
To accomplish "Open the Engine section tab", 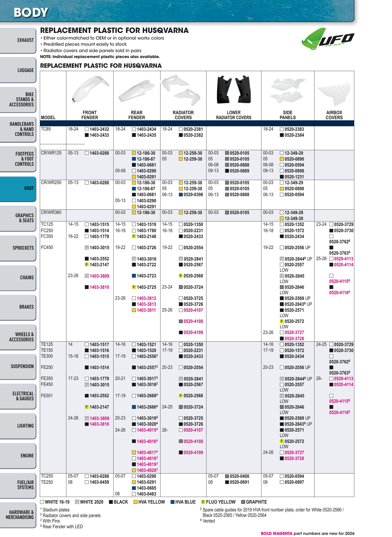I will click(x=18, y=456).
